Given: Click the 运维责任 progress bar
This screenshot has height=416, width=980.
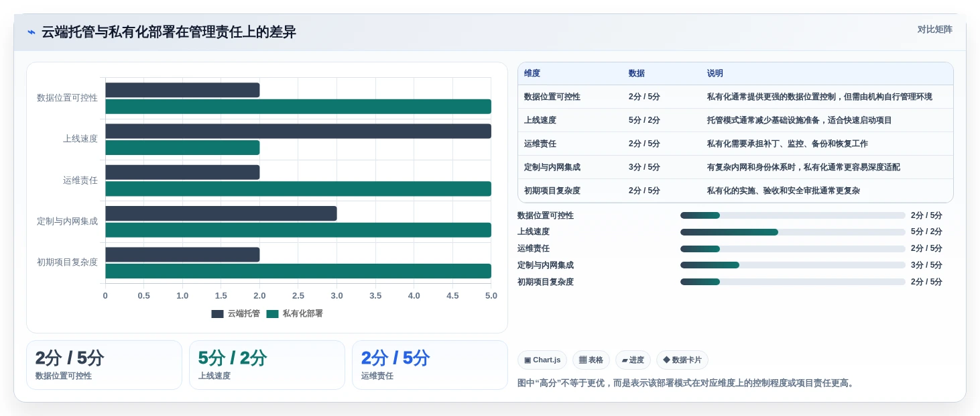Looking at the screenshot, I should (x=792, y=249).
